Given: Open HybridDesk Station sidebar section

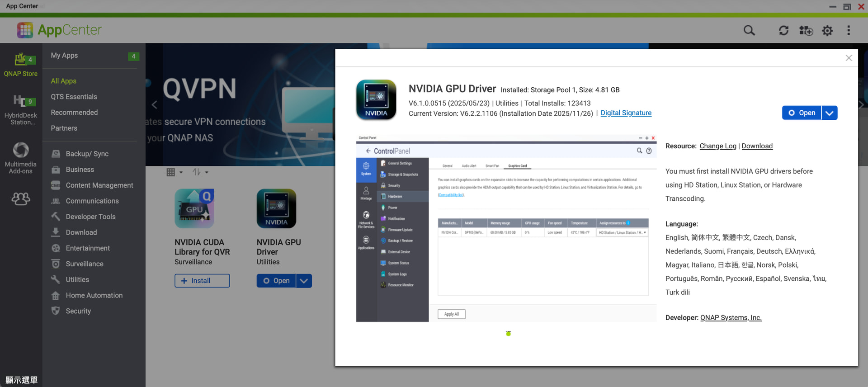Looking at the screenshot, I should point(21,110).
